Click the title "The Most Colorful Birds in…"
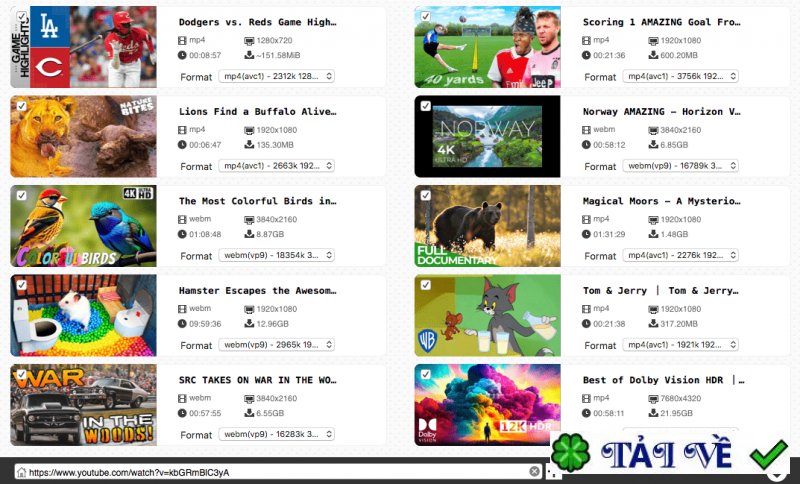Viewport: 800px width, 484px height. coord(258,201)
